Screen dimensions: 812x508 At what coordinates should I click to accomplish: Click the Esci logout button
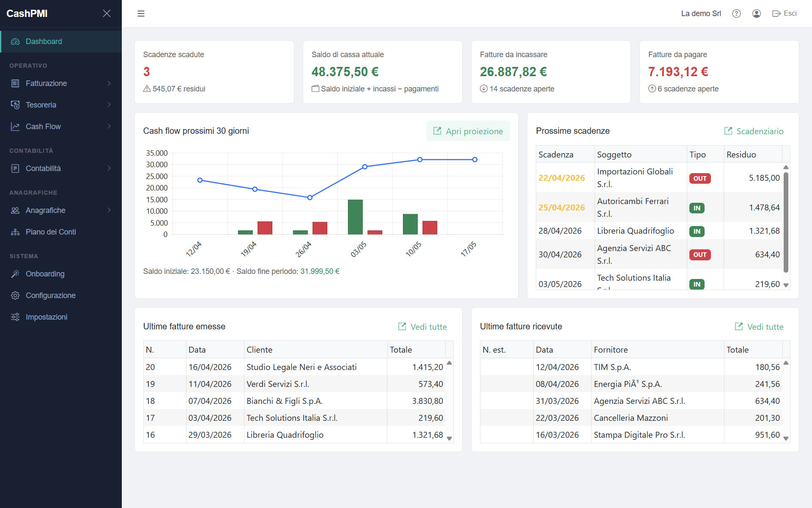785,14
